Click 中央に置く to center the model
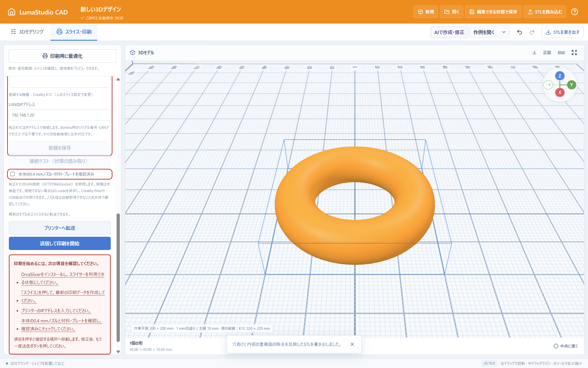Image resolution: width=588 pixels, height=368 pixels. 566,346
